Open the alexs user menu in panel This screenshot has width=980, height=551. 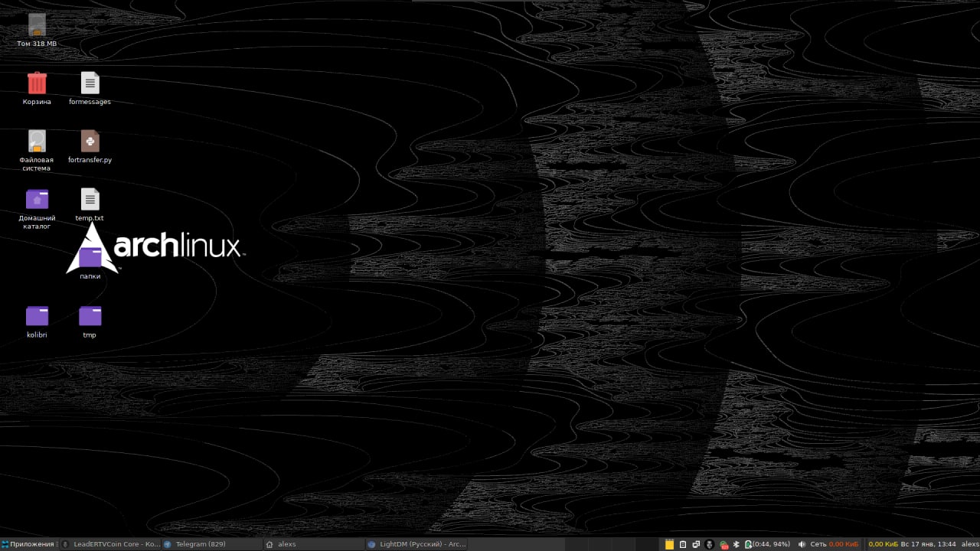tap(969, 544)
